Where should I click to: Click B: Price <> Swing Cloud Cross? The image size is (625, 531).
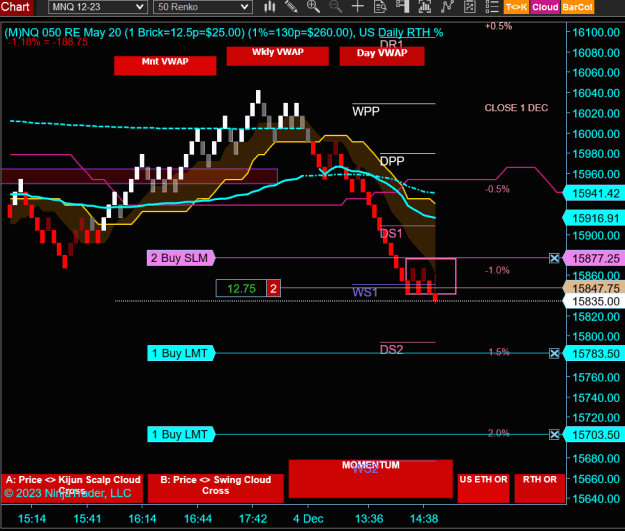216,488
